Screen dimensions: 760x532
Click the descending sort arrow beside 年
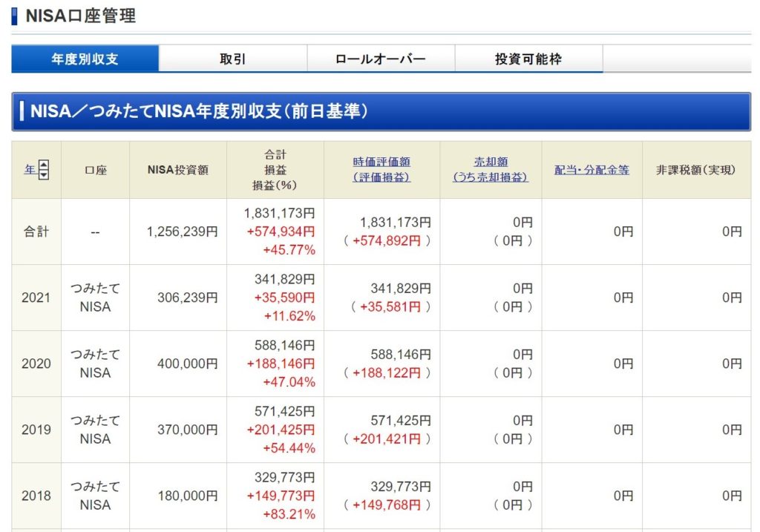(44, 174)
